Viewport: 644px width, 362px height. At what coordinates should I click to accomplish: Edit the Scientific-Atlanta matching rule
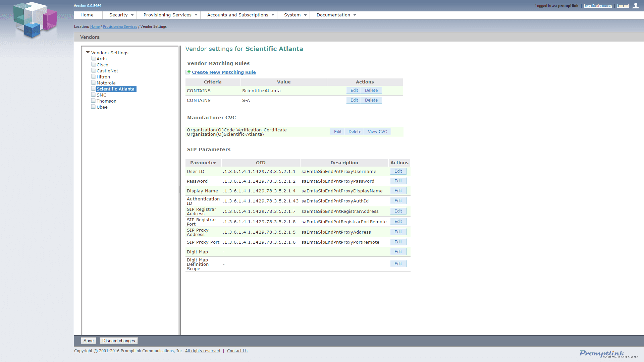354,90
